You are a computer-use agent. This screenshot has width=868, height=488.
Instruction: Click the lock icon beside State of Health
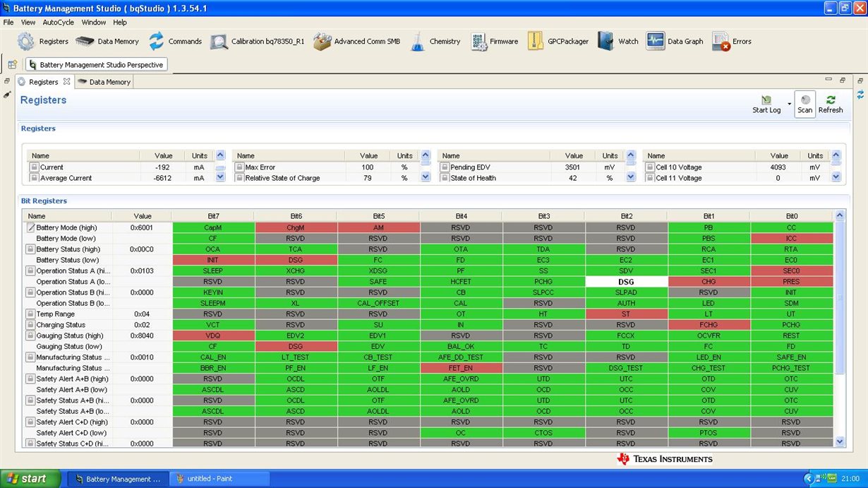coord(445,178)
